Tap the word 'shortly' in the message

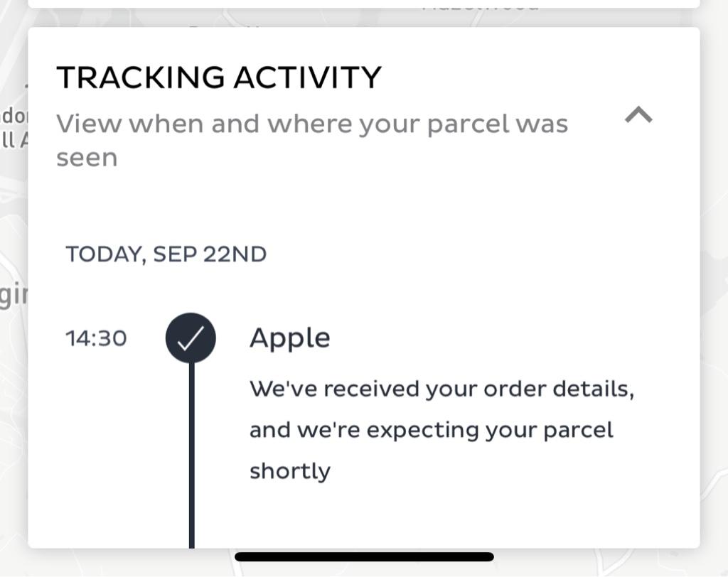click(289, 471)
